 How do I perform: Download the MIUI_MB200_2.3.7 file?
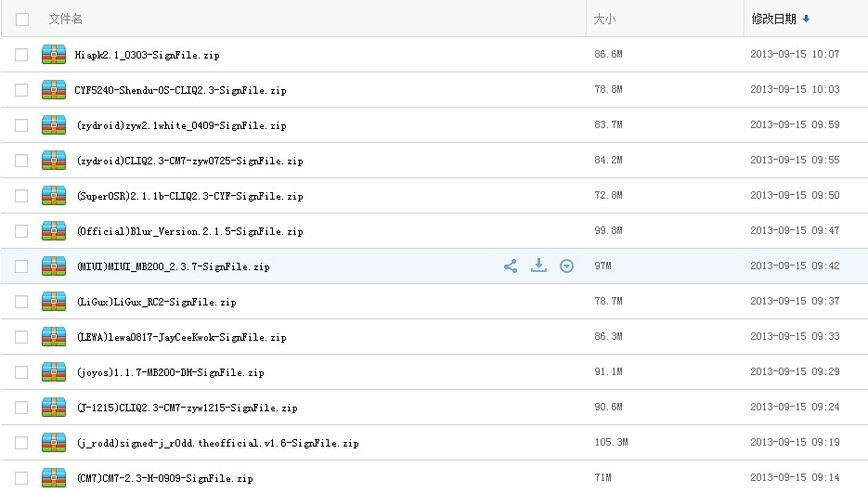point(538,266)
